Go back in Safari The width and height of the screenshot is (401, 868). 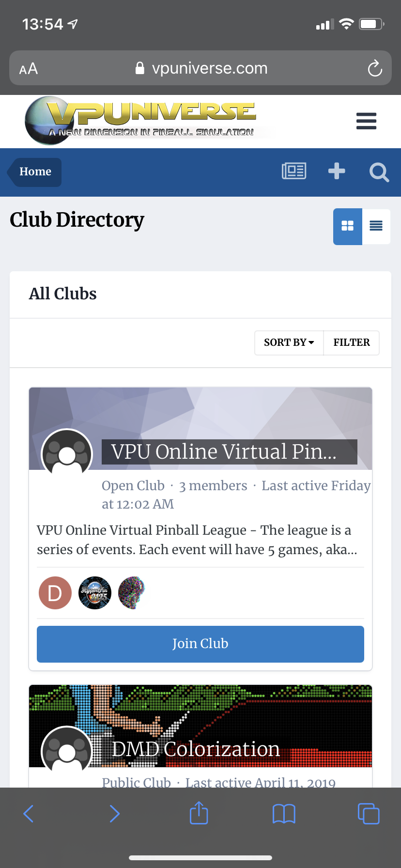point(29,814)
